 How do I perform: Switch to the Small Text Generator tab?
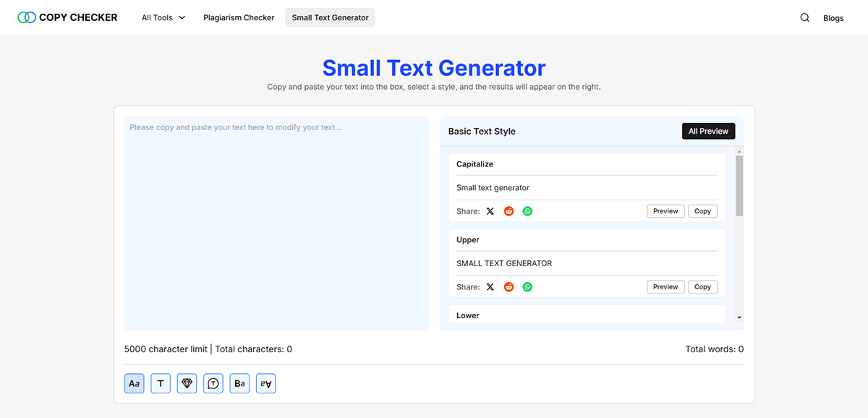(x=330, y=18)
